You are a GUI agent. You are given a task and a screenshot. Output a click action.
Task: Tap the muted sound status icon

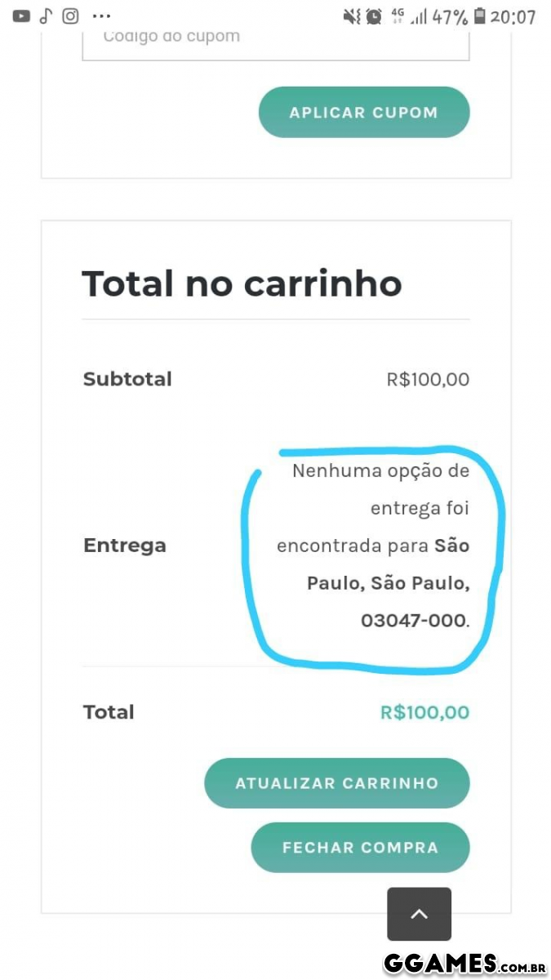pos(351,16)
